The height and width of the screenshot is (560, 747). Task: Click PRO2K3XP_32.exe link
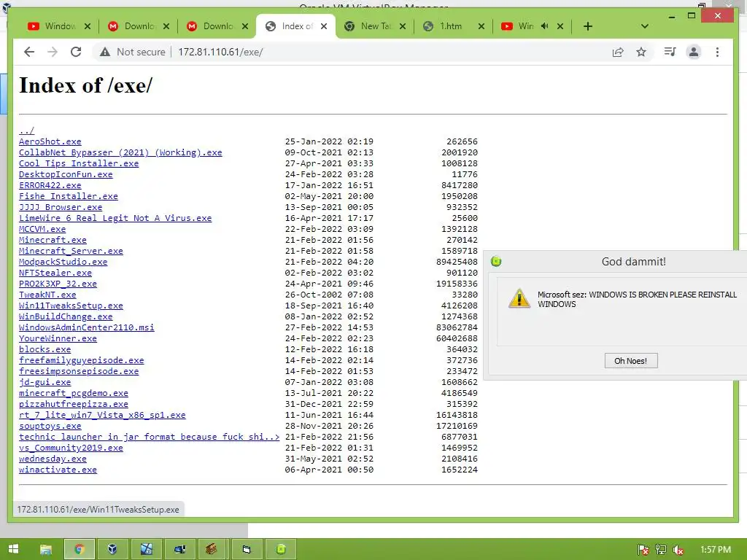point(58,284)
